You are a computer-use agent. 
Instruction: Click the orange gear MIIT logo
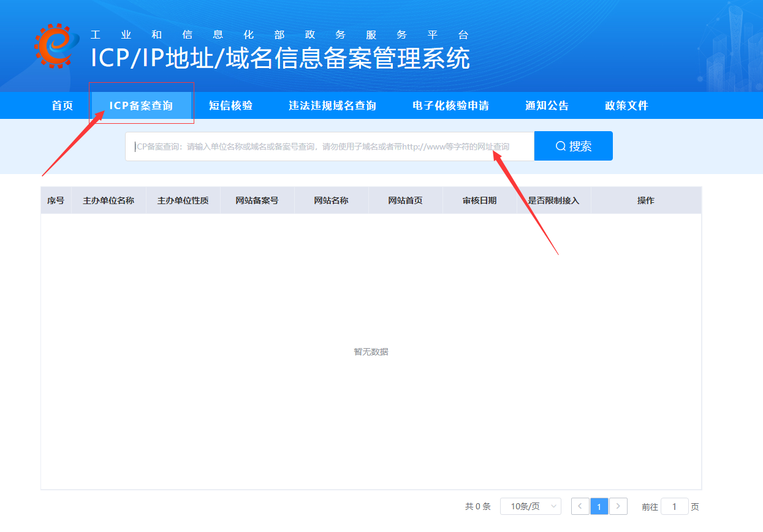[x=57, y=45]
